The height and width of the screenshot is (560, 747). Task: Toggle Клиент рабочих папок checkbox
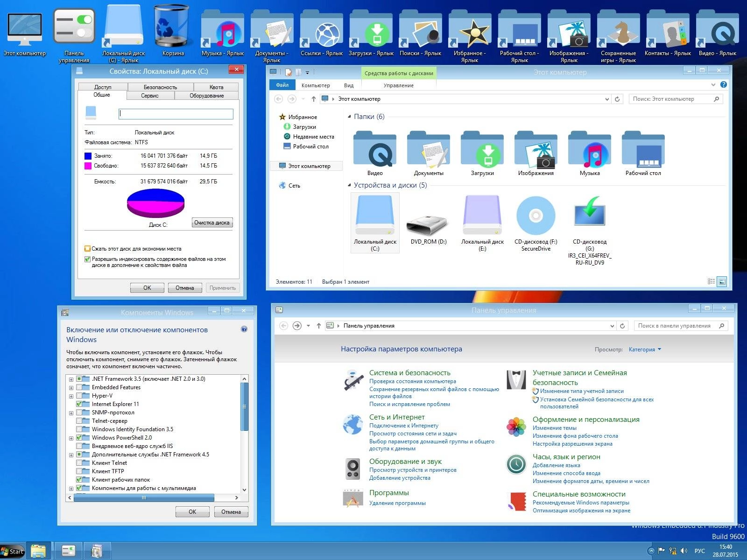[x=79, y=480]
